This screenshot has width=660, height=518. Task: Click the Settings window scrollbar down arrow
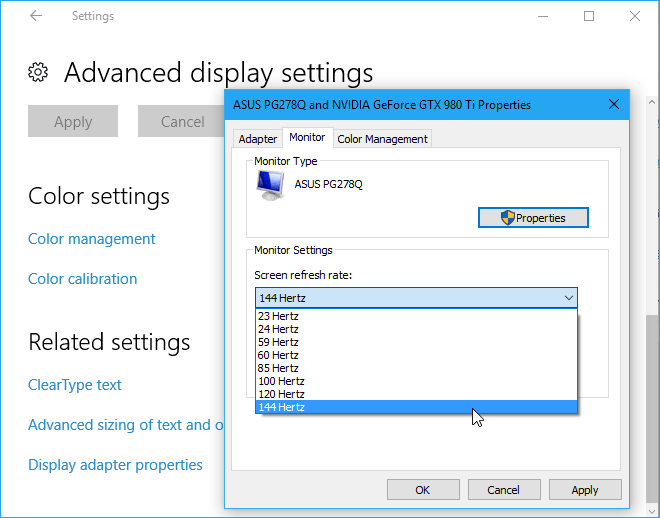(x=652, y=511)
